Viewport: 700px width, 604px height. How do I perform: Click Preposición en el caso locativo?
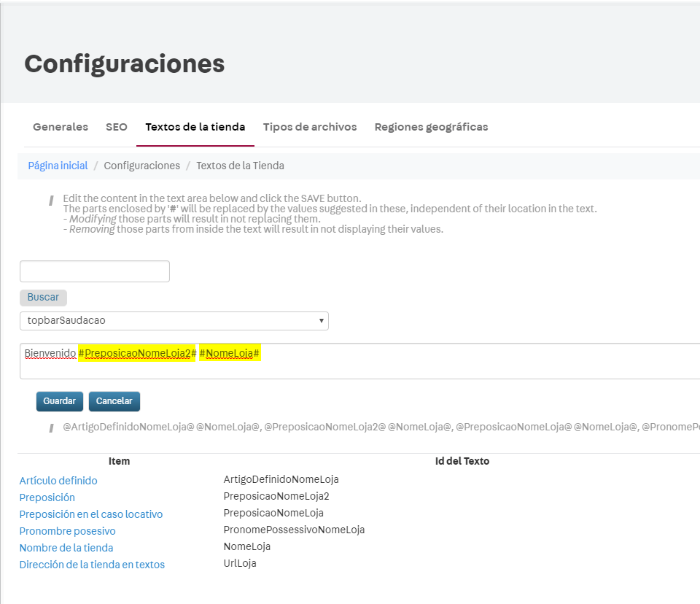point(91,514)
